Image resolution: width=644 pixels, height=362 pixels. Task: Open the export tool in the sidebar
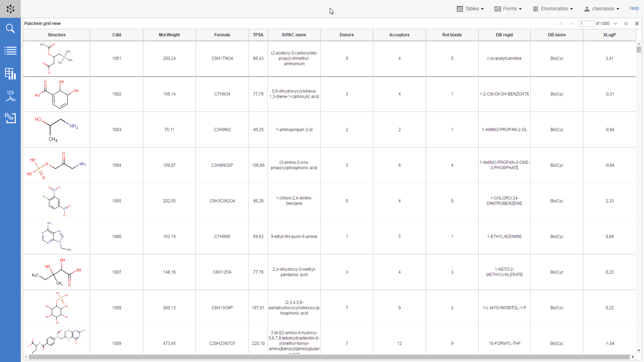pos(10,118)
